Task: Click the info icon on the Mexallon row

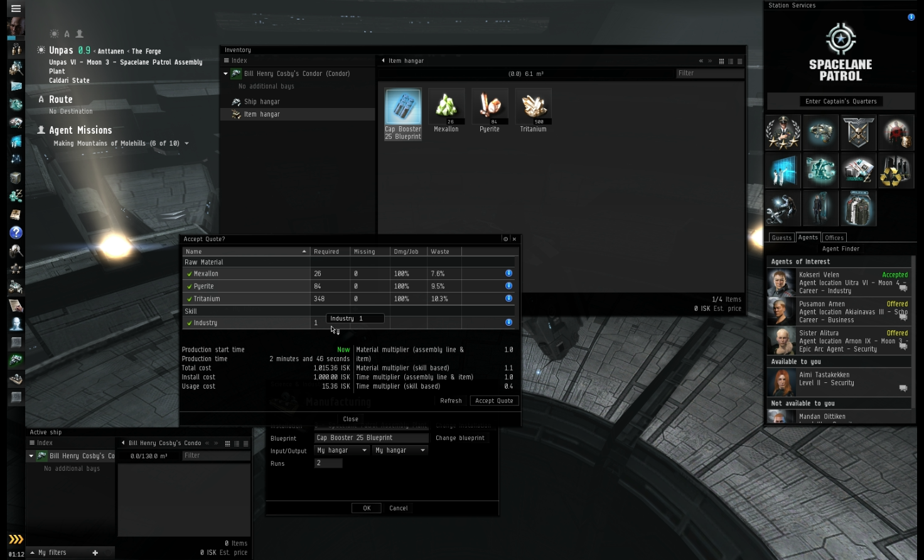Action: (508, 272)
